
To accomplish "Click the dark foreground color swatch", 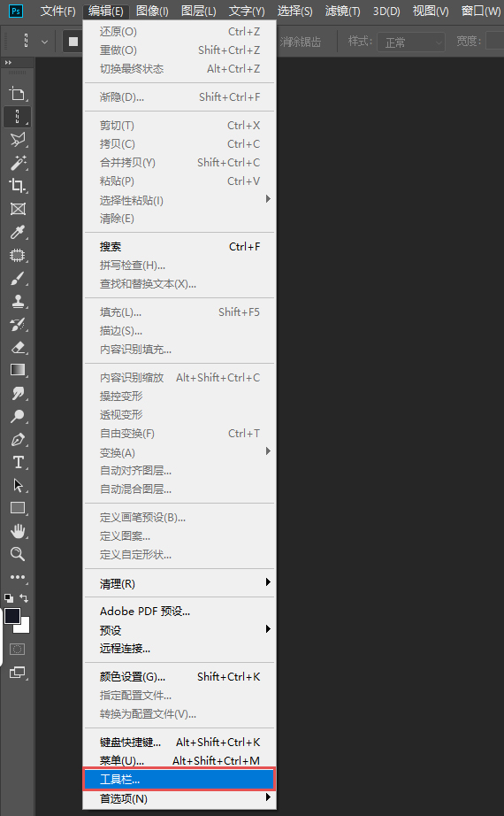I will click(12, 616).
